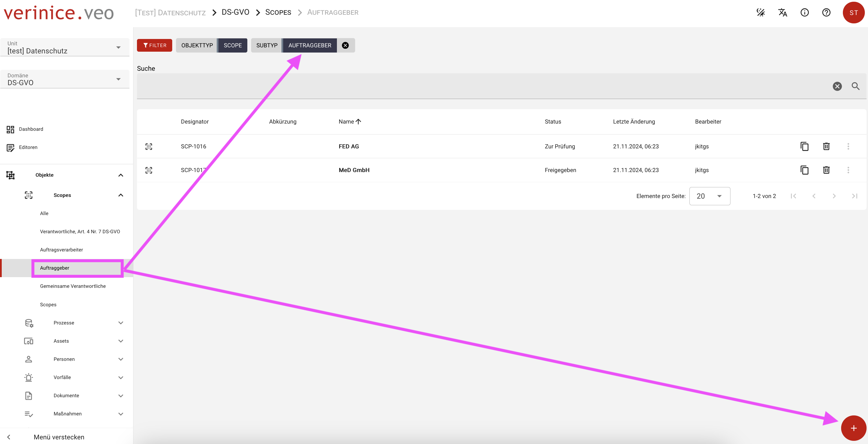Click Menü verstecken to hide sidebar

pos(59,437)
